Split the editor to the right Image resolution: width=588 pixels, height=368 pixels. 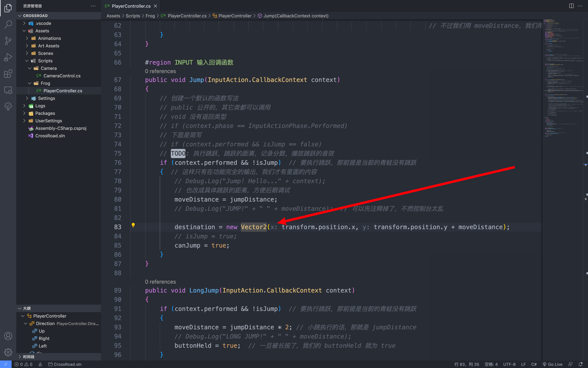click(571, 6)
